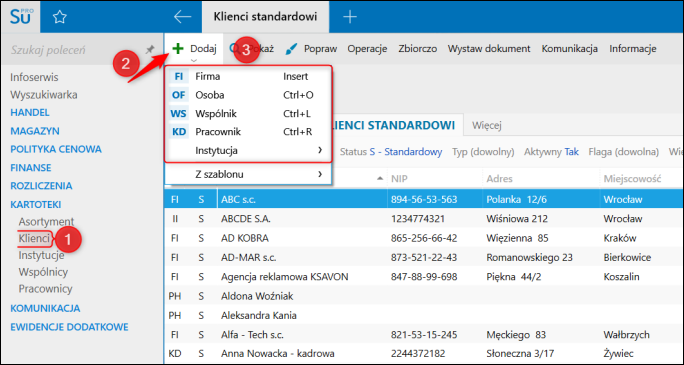Click the Subiekt PRO logo icon
Image resolution: width=684 pixels, height=365 pixels.
[x=21, y=17]
